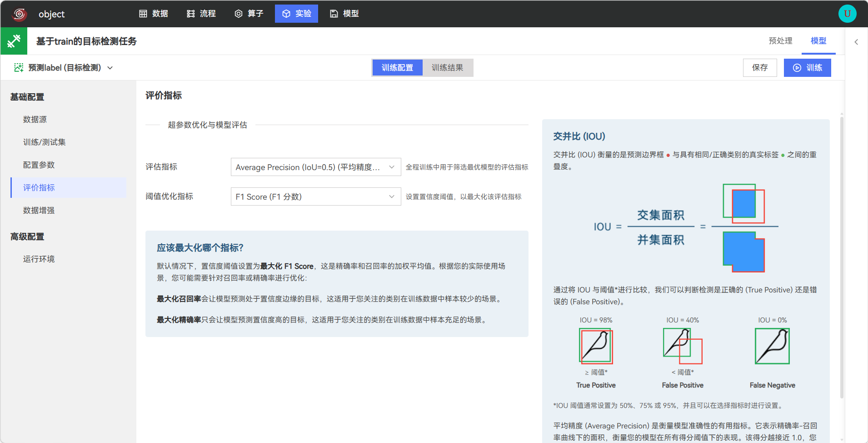Viewport: 868px width, 443px height.
Task: Click the 超参数优化与模型评估 section label
Action: [x=207, y=125]
